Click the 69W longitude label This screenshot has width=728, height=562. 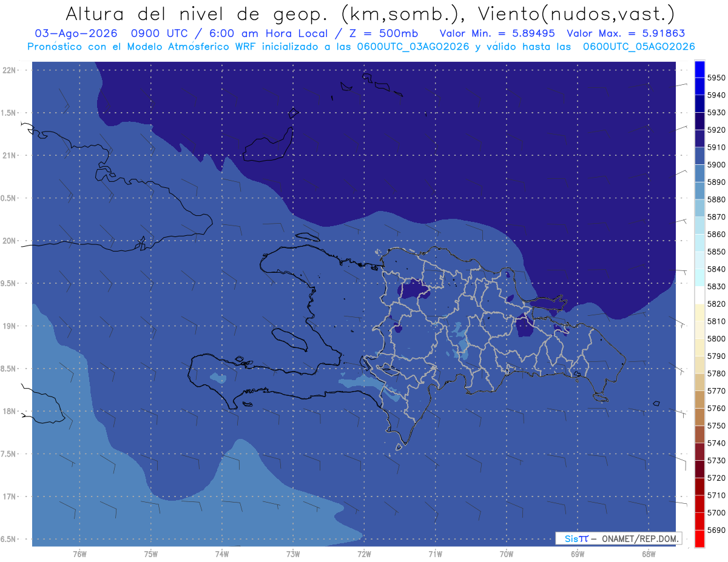(578, 554)
